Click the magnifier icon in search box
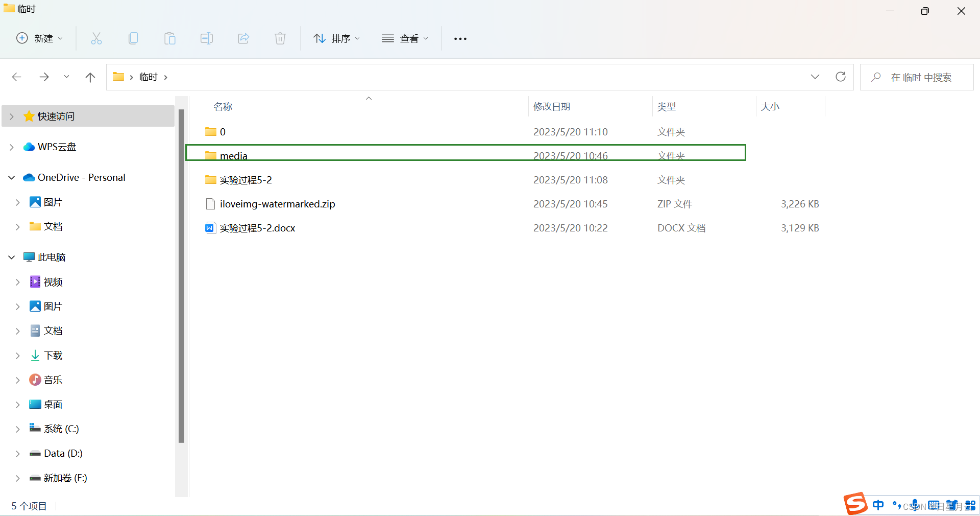This screenshot has height=516, width=980. pyautogui.click(x=876, y=77)
